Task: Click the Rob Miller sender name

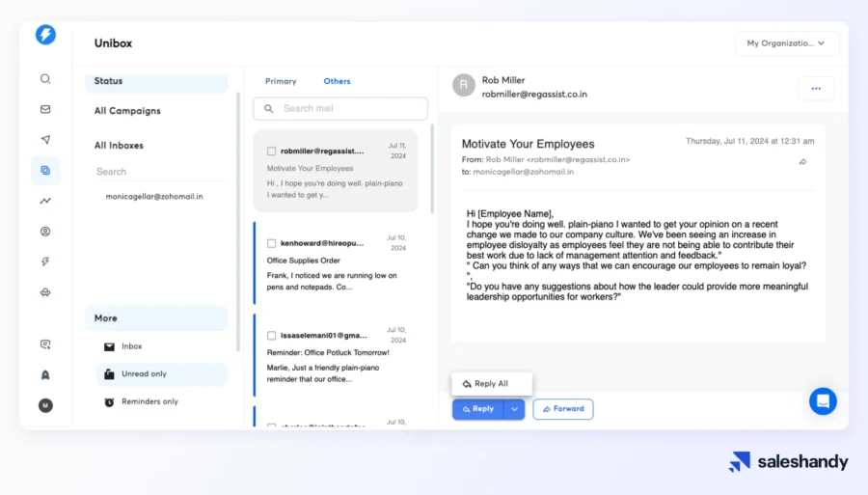Action: (x=503, y=80)
